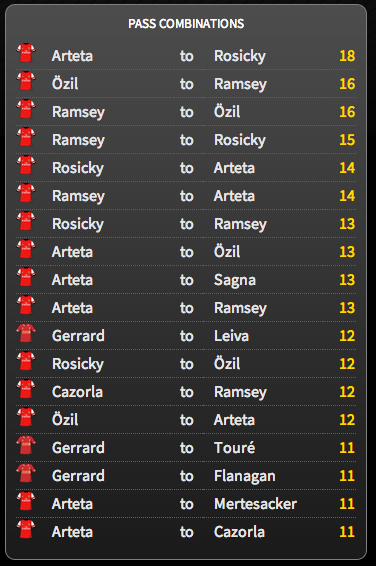Click the Arsenal shirt icon beside Arteta to Rosicky

(x=26, y=53)
